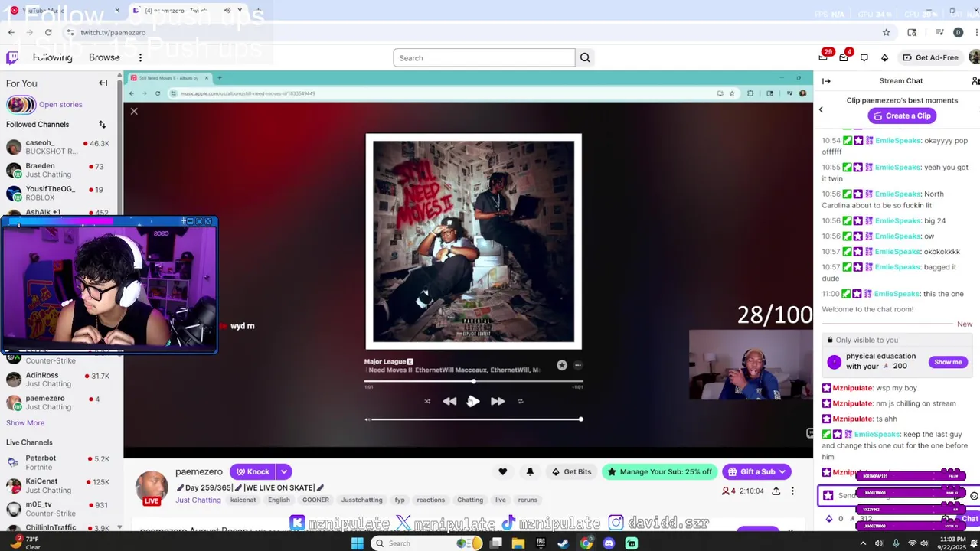980x551 pixels.
Task: Collapse the For You sidebar
Action: [103, 83]
